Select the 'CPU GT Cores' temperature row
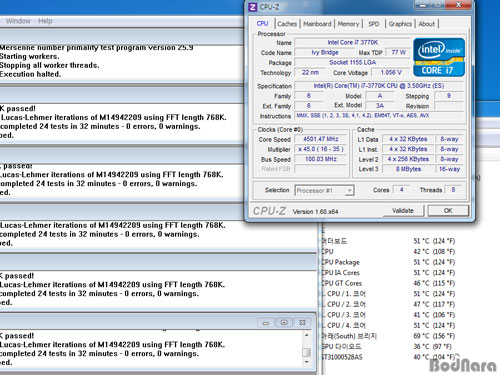500x375 pixels. [x=388, y=283]
